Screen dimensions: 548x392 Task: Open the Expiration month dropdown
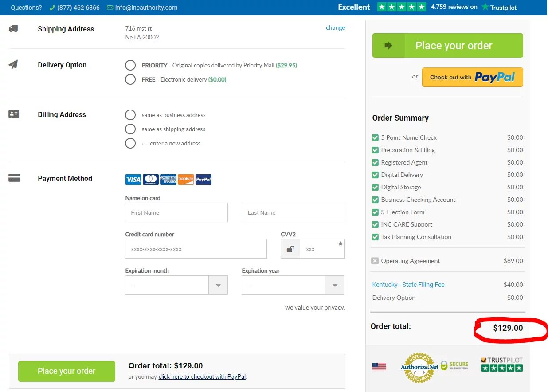(x=176, y=285)
